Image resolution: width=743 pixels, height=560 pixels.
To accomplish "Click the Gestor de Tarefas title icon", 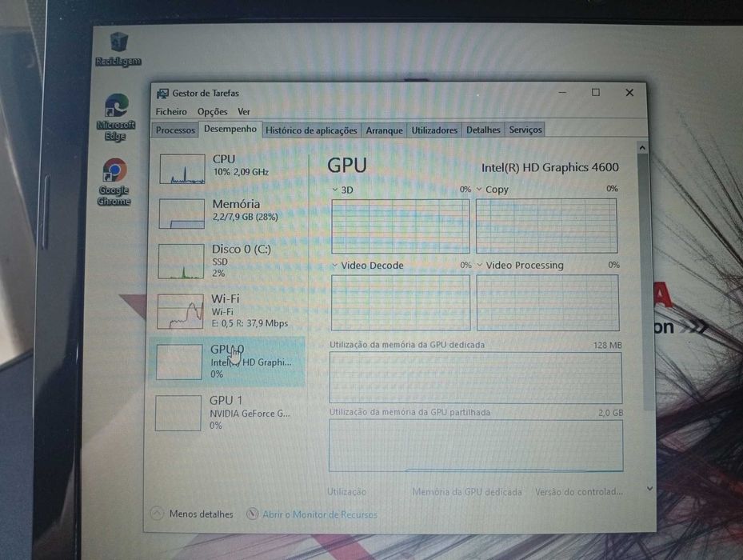I will (162, 94).
